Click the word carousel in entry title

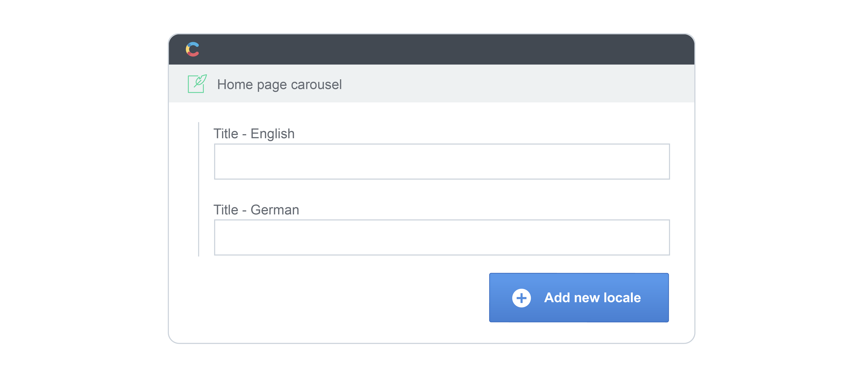click(316, 85)
